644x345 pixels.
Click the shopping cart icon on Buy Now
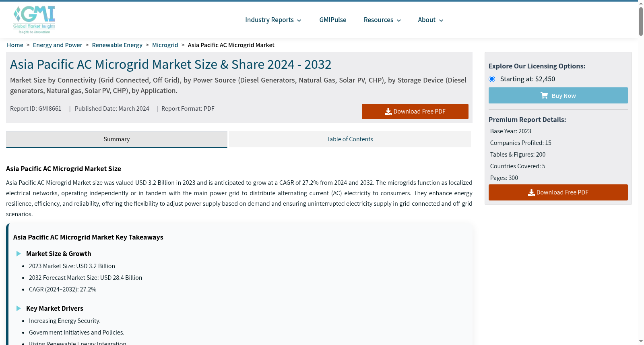click(x=544, y=95)
